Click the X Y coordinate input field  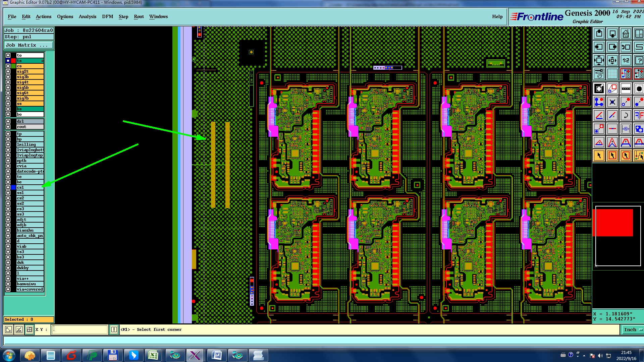[x=80, y=330]
